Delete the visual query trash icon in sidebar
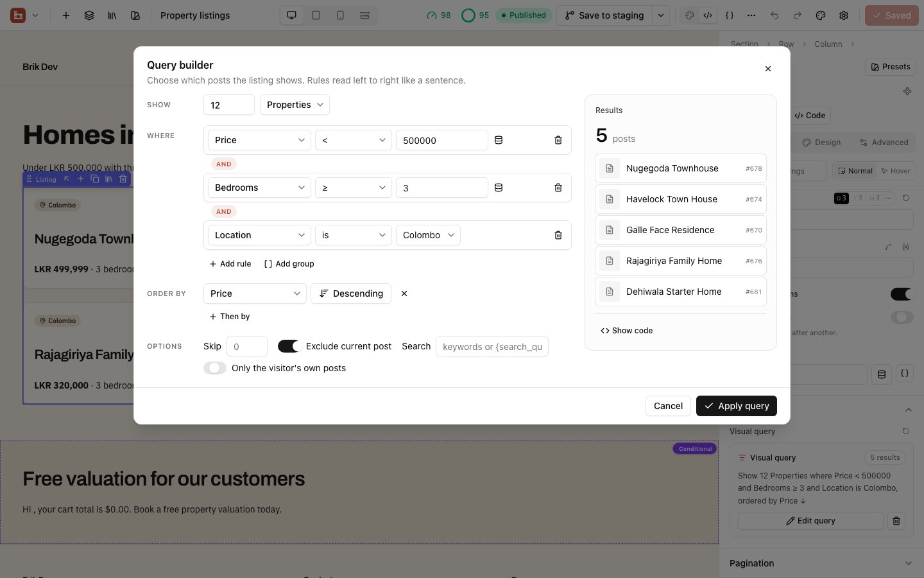The height and width of the screenshot is (578, 924). (x=896, y=521)
